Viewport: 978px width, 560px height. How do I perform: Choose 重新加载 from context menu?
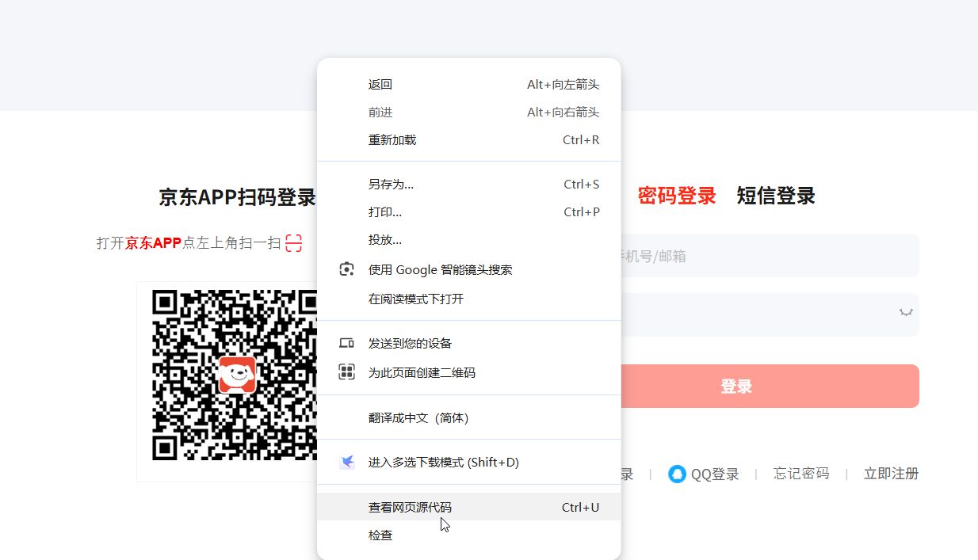pyautogui.click(x=468, y=140)
